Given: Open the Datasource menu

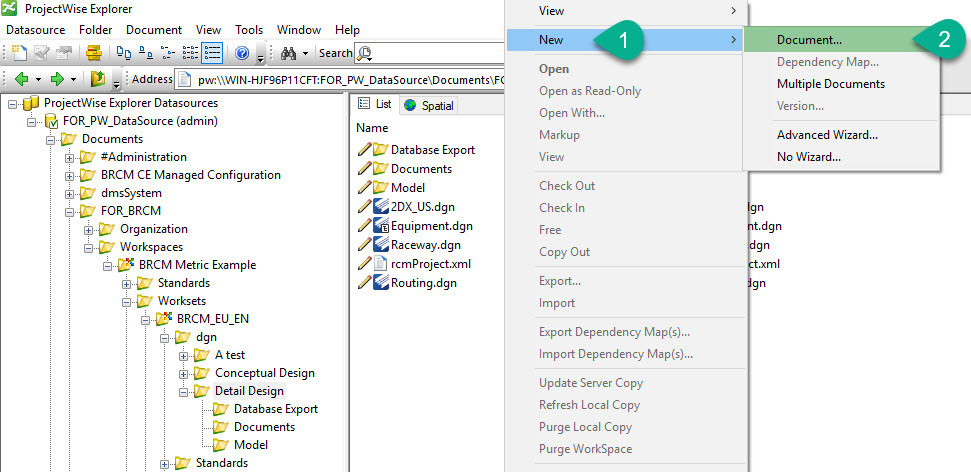Looking at the screenshot, I should pos(35,30).
